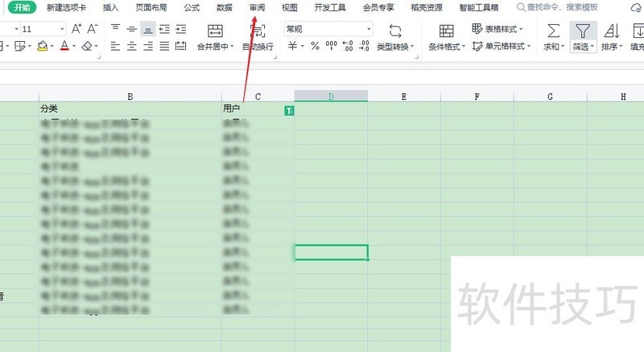
Task: Decrease indent of cell text
Action: [164, 29]
